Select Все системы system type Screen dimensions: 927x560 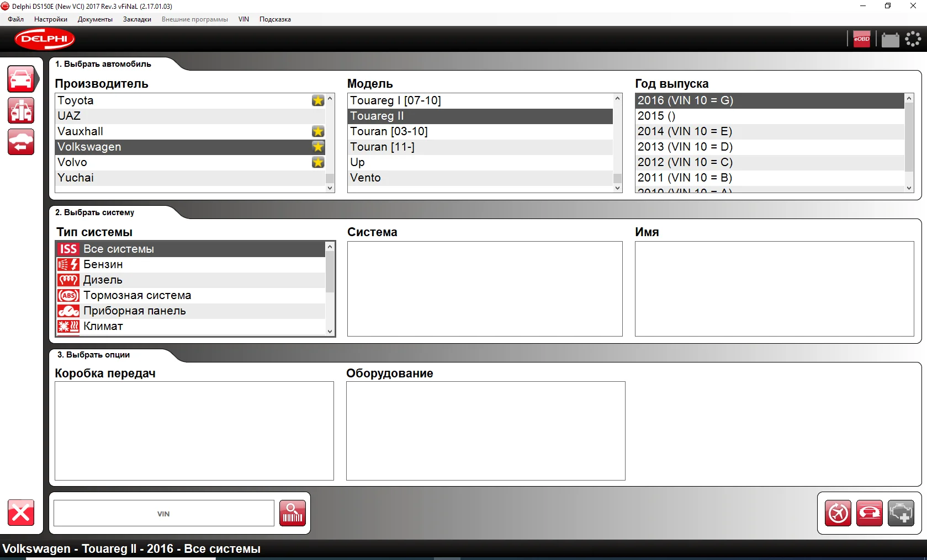[x=190, y=249]
